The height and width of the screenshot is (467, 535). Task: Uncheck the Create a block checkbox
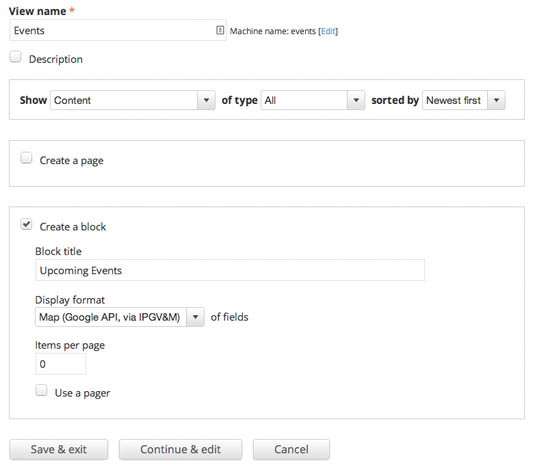(x=26, y=224)
